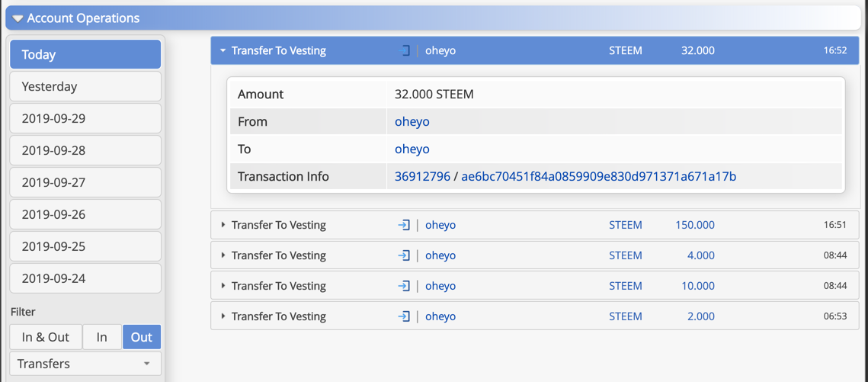
Task: Click transfer-in icon on the 2.000 STEEM row
Action: click(x=404, y=316)
